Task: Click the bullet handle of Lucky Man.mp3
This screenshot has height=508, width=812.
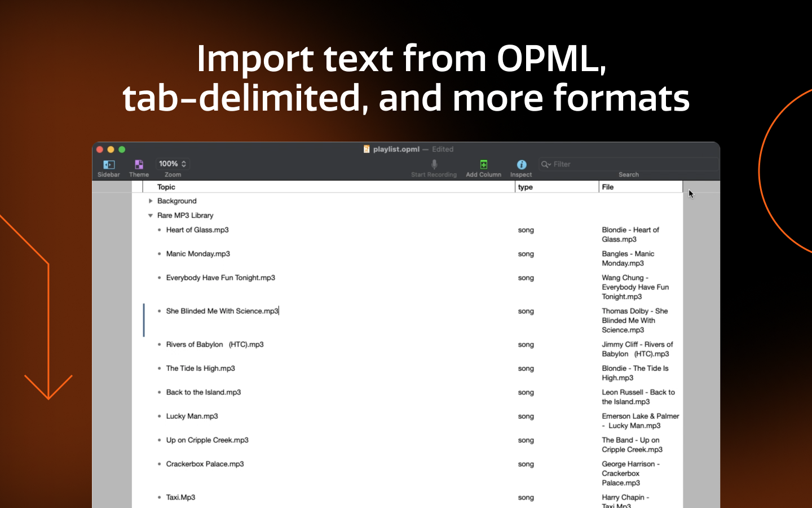Action: point(160,416)
